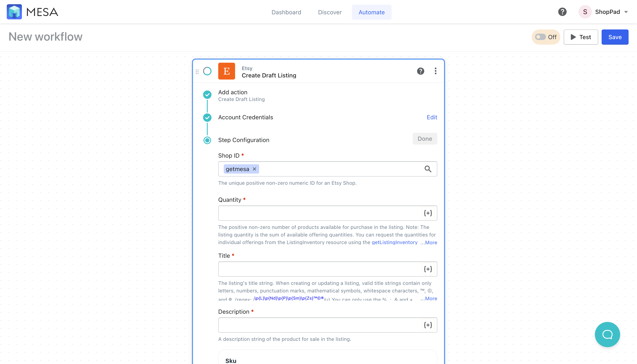Search shops with the magnifier icon
Viewport: 637px width, 364px height.
point(428,169)
